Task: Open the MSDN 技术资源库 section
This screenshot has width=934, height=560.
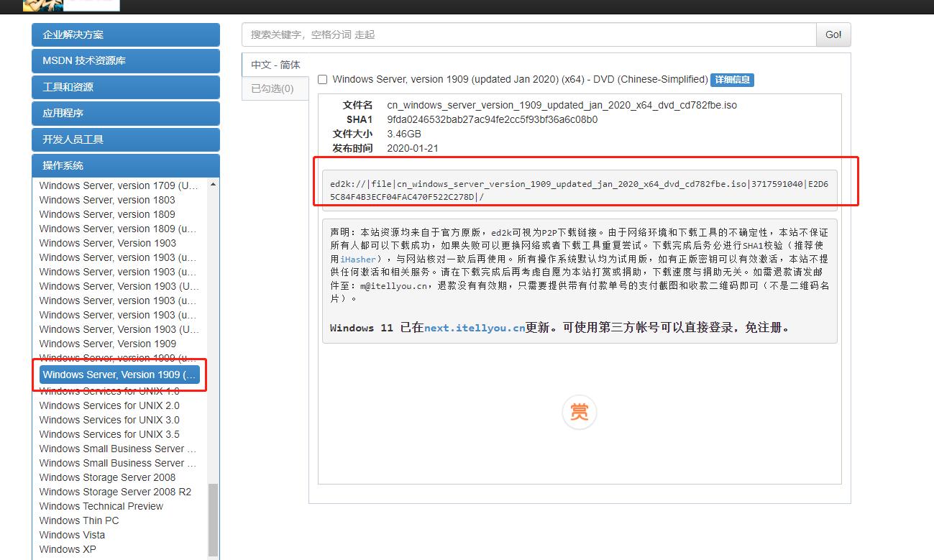Action: (x=125, y=61)
